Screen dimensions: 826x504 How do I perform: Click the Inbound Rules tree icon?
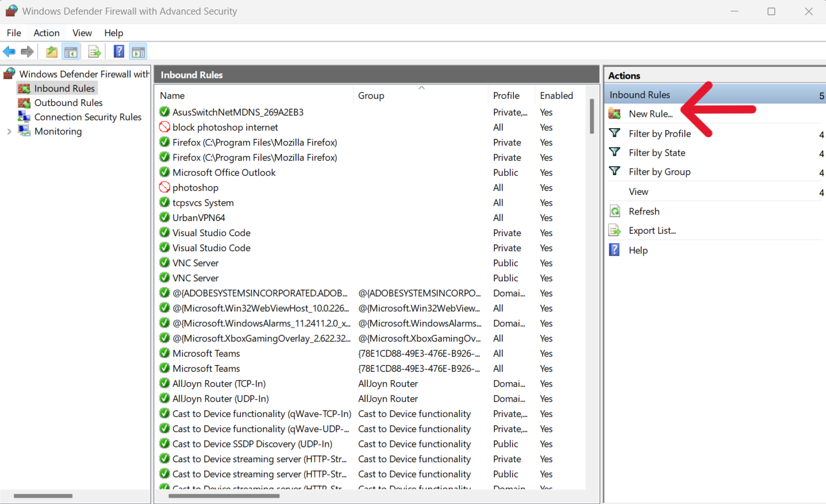pyautogui.click(x=24, y=88)
